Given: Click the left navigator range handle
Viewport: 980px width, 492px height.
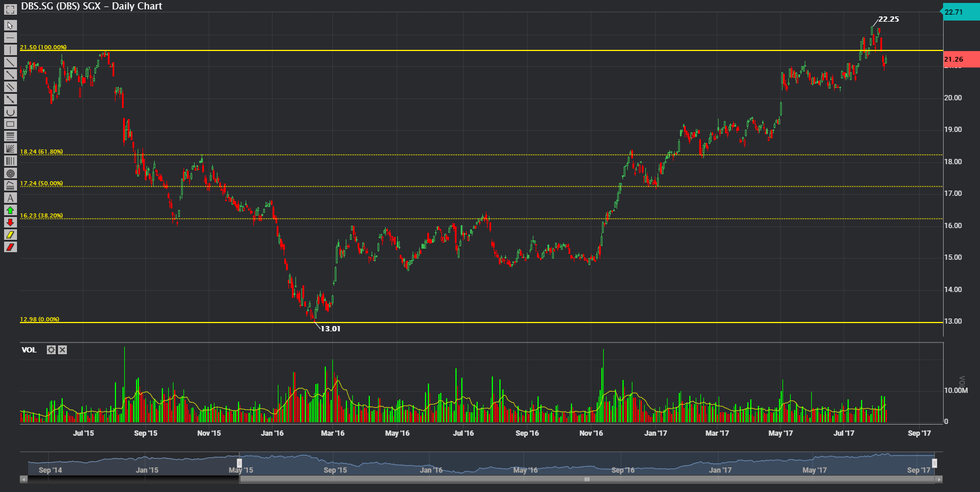Looking at the screenshot, I should tap(239, 463).
